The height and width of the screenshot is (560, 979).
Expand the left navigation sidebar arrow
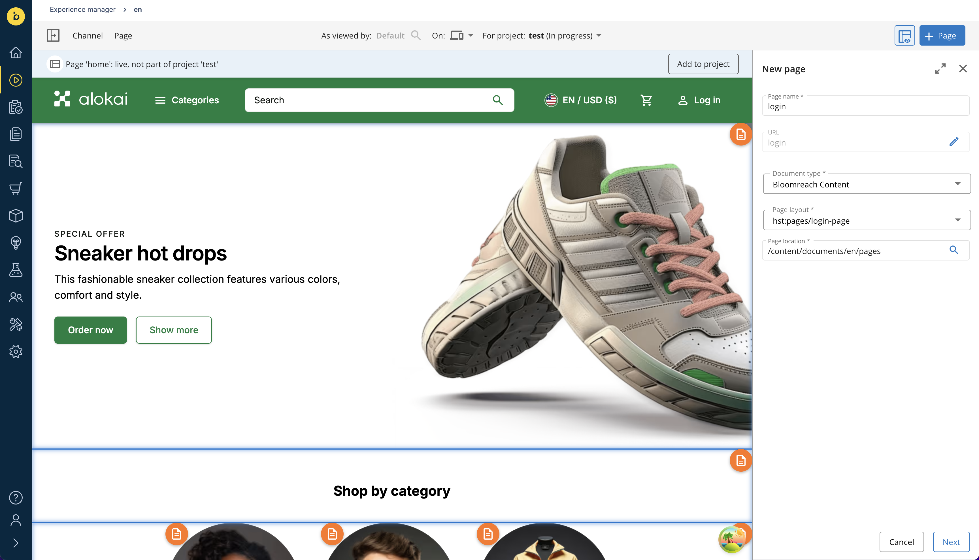click(16, 543)
